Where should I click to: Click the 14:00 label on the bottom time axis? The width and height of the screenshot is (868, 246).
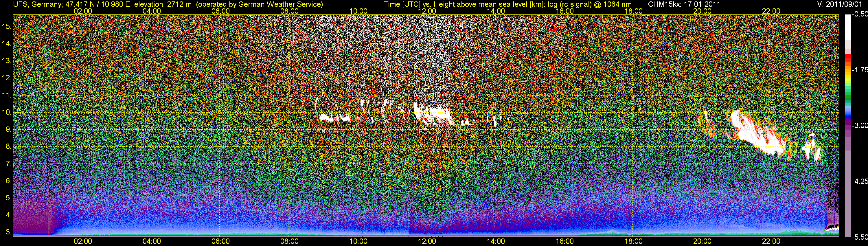click(x=496, y=241)
